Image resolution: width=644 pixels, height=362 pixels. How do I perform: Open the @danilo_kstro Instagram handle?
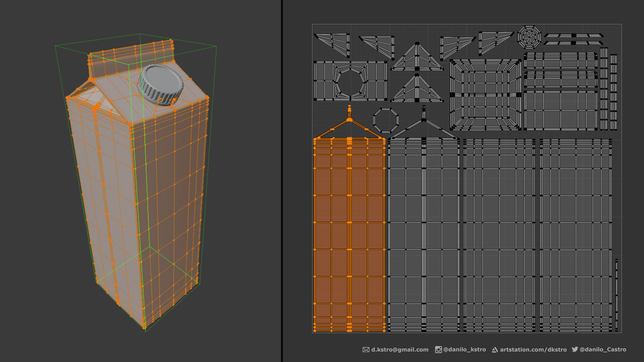pos(465,350)
